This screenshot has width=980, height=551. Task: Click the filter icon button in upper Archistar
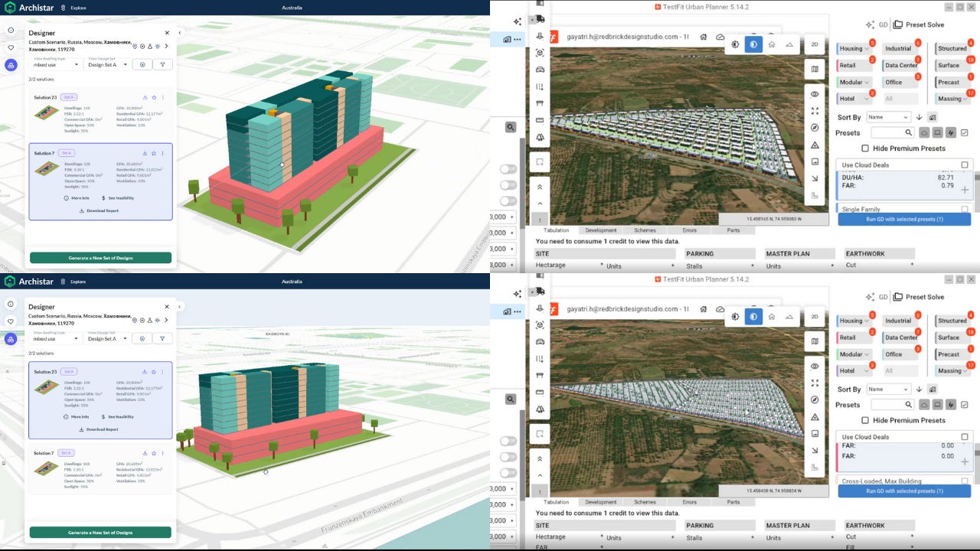click(162, 65)
